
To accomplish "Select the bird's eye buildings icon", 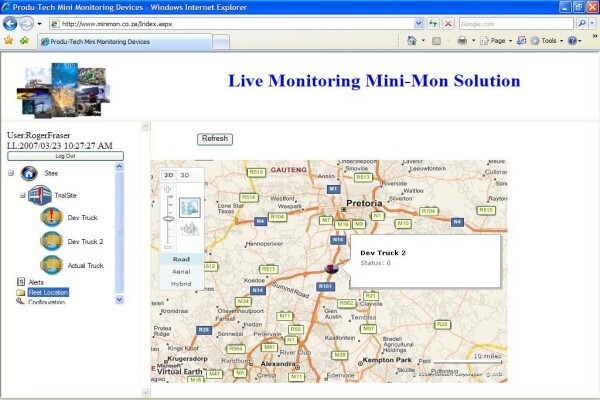I will 190,229.
